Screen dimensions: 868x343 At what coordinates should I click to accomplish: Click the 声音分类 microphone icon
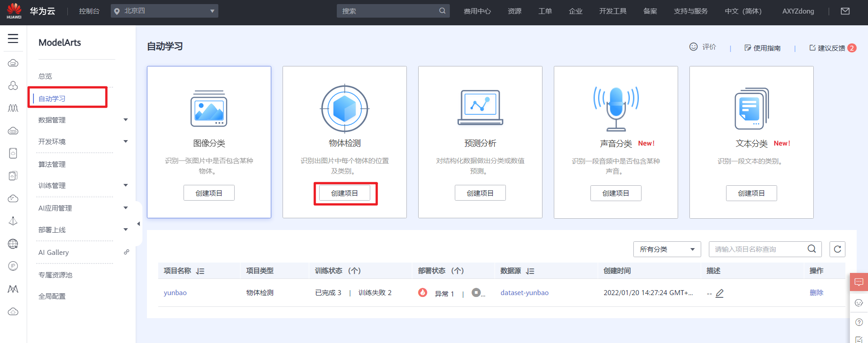click(x=616, y=108)
